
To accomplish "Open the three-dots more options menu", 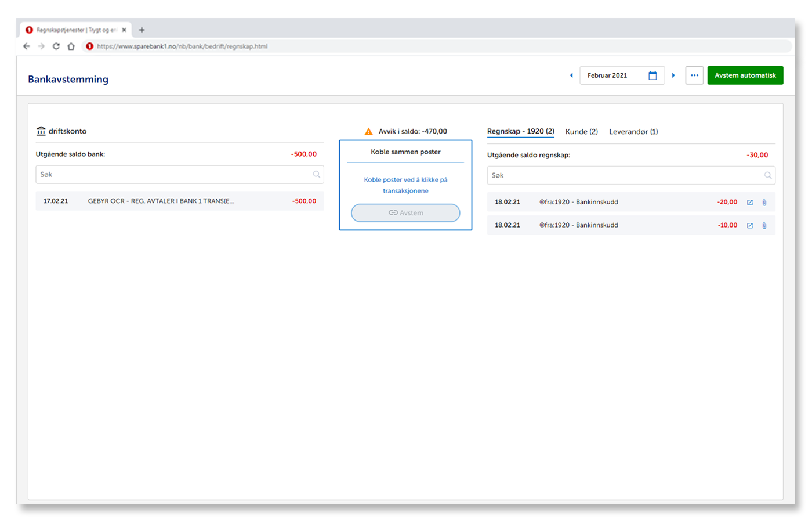I will (x=694, y=75).
